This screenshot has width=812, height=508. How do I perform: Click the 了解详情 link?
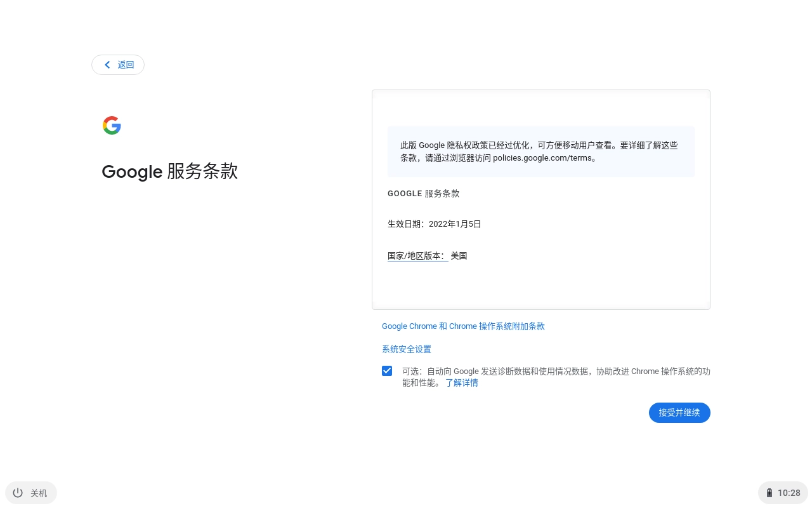(x=462, y=383)
